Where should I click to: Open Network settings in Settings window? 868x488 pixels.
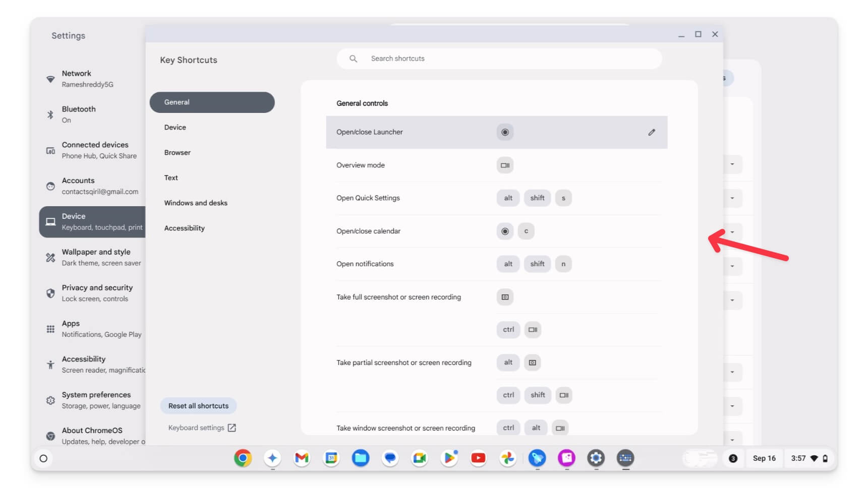point(92,79)
